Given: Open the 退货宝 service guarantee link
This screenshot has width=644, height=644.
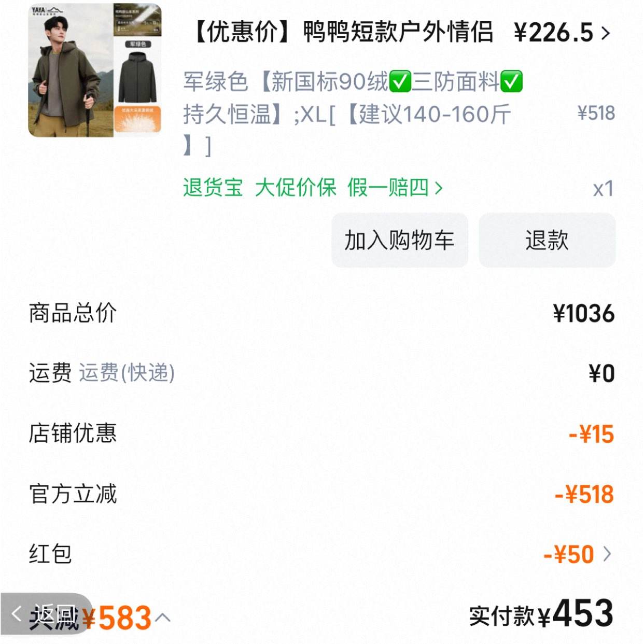Looking at the screenshot, I should point(213,187).
